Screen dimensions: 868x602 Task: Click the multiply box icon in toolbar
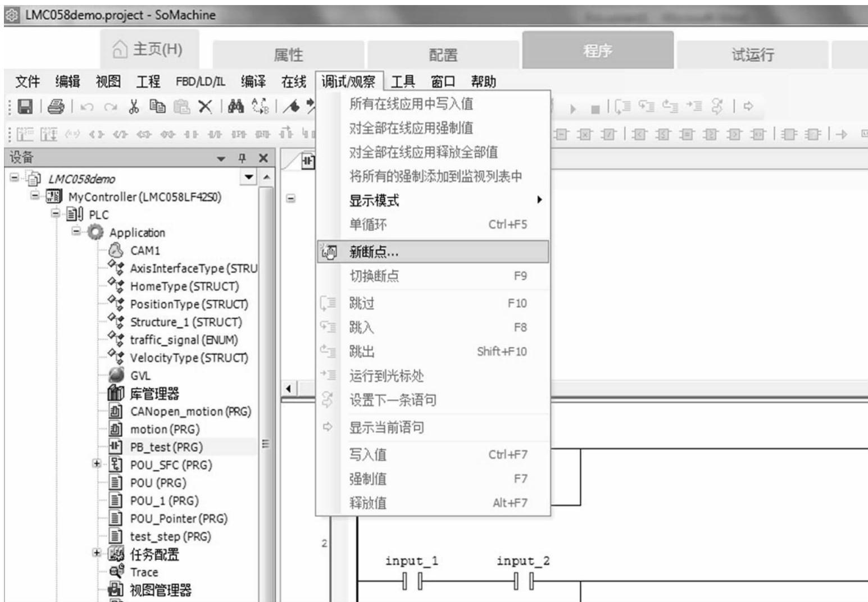point(585,134)
